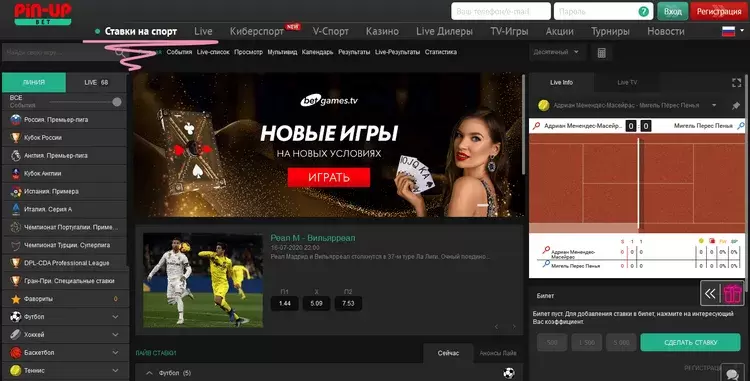This screenshot has height=381, width=750.
Task: Click the pink gift box icon
Action: [732, 294]
